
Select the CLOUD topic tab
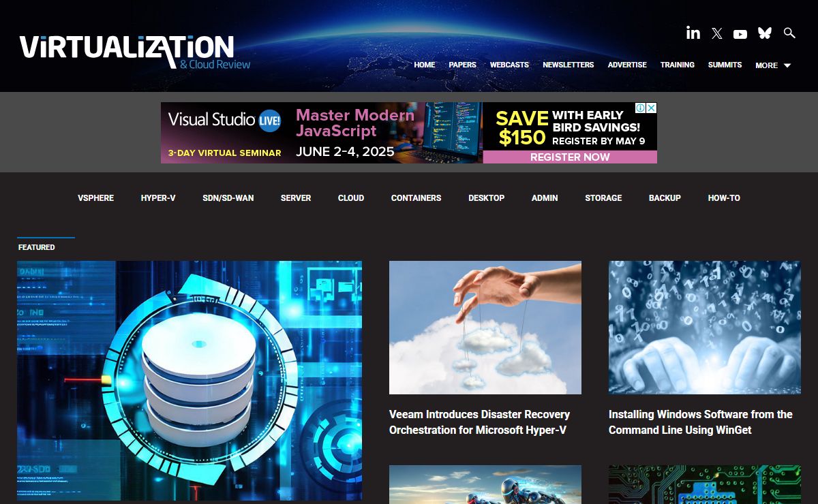[351, 198]
